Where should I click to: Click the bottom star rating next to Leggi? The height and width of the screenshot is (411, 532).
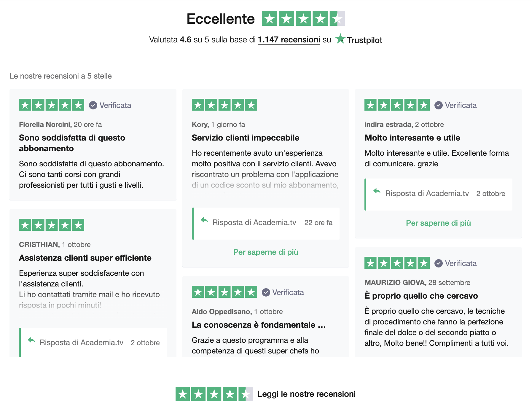(x=214, y=394)
